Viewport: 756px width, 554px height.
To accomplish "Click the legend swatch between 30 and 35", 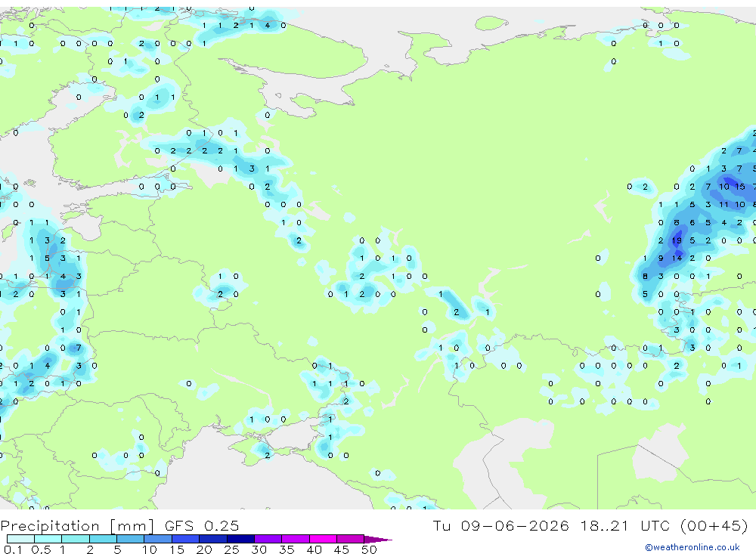I will pos(268,539).
